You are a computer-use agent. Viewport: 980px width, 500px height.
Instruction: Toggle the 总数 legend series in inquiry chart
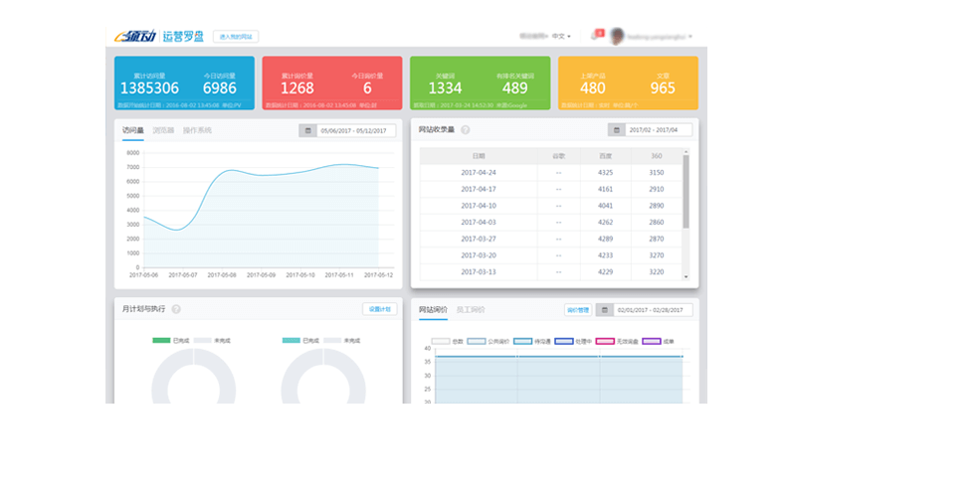pyautogui.click(x=442, y=341)
